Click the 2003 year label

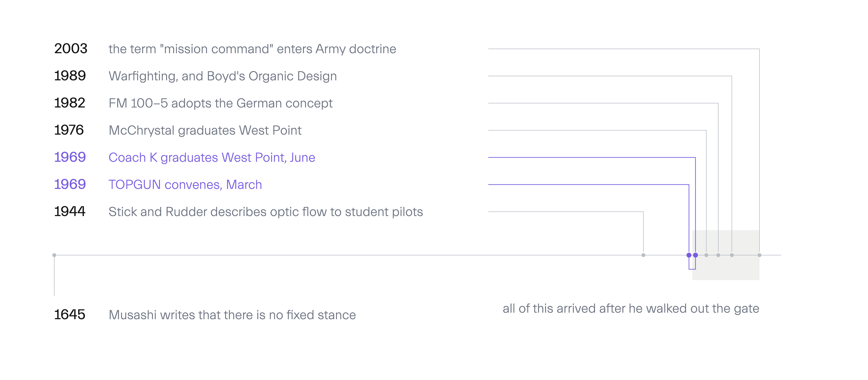click(71, 49)
